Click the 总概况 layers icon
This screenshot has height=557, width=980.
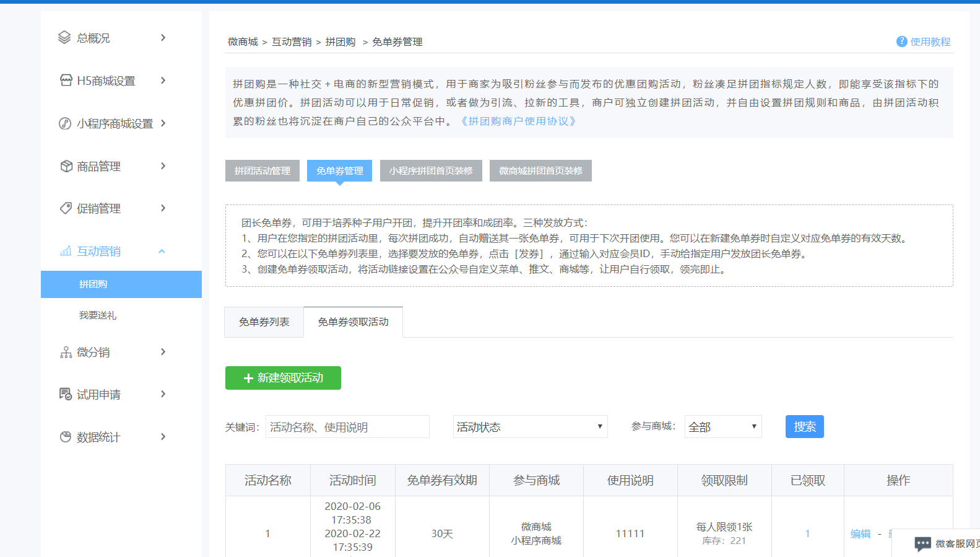point(64,38)
